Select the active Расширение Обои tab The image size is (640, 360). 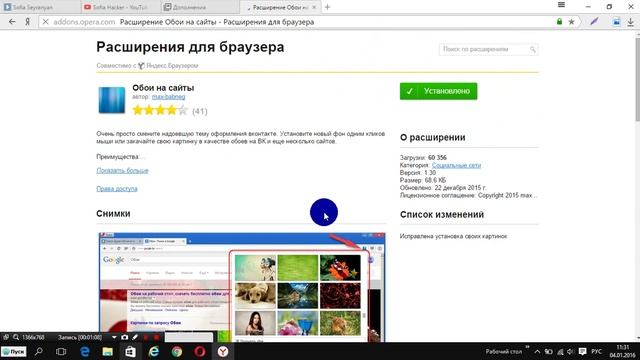point(280,7)
